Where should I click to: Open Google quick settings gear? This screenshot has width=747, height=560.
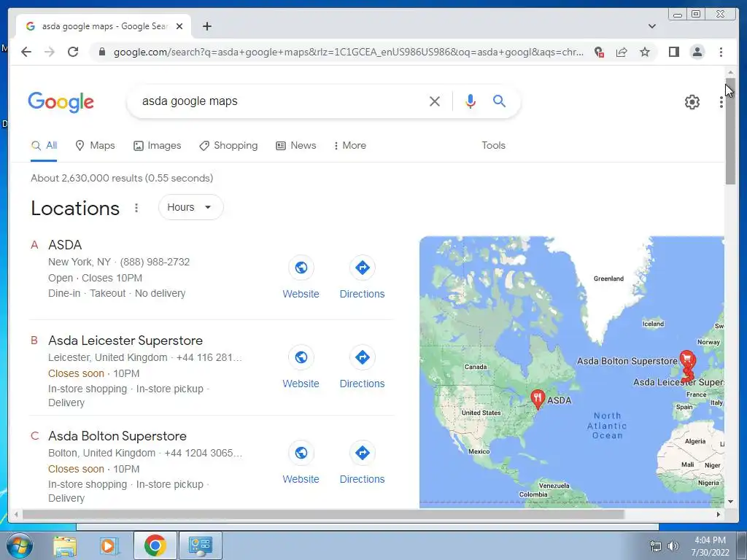[x=692, y=102]
